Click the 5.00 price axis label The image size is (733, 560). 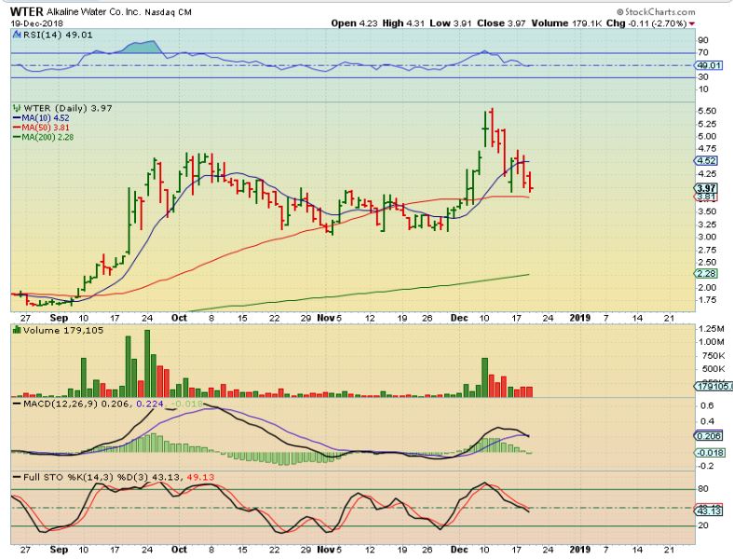(706, 136)
